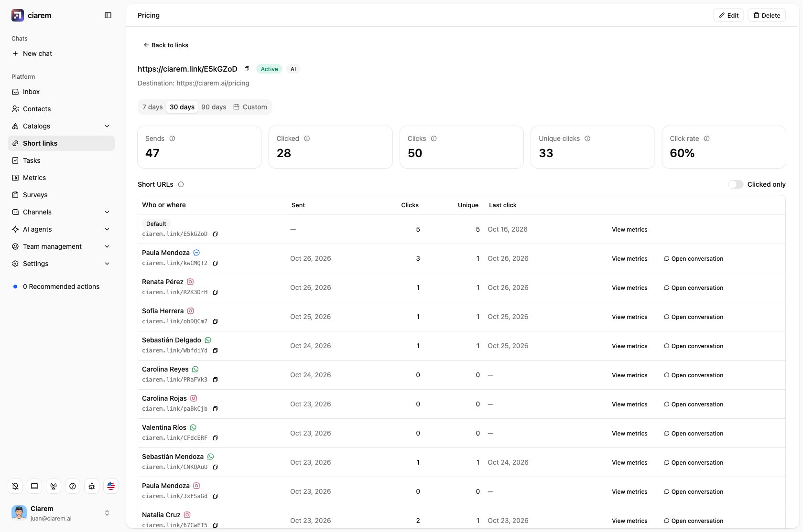Screen dimensions: 803x532
Task: View metrics for Renata Pérez
Action: [x=629, y=288]
